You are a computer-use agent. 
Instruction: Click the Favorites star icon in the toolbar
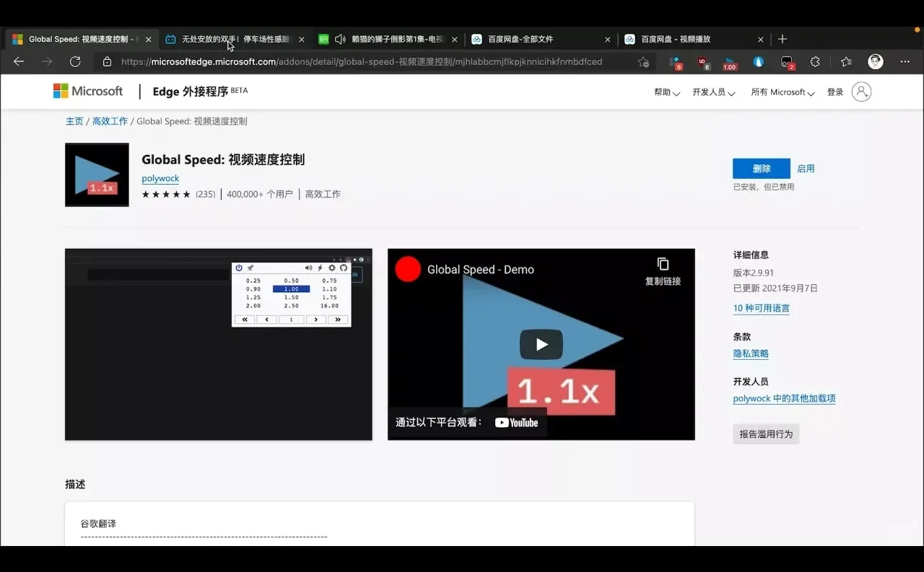point(846,61)
